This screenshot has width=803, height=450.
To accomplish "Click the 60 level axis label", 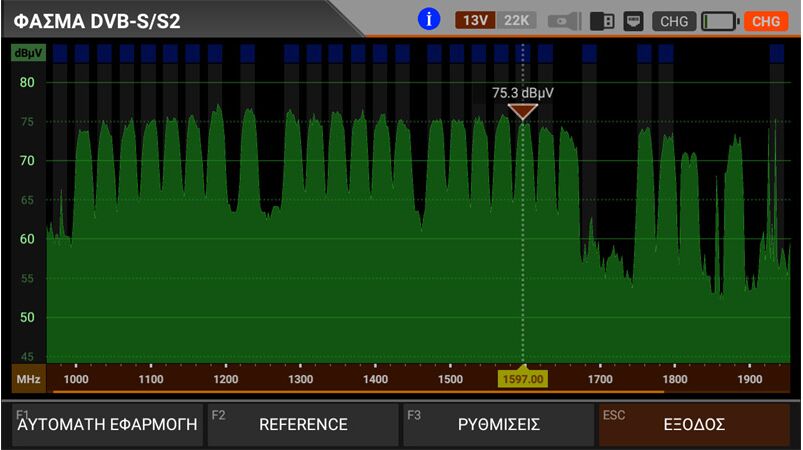I will click(x=27, y=239).
